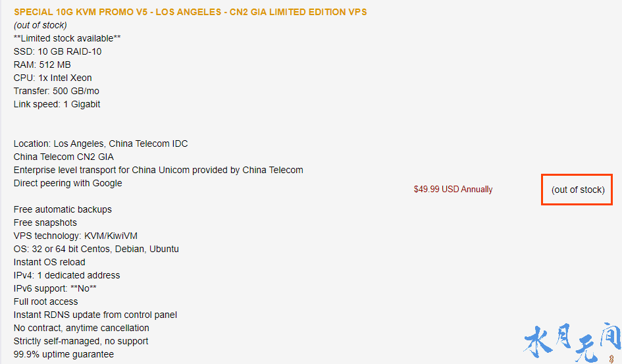Viewport: 622px width, 364px height.
Task: Click the RAM: 512 MB line
Action: click(x=42, y=65)
